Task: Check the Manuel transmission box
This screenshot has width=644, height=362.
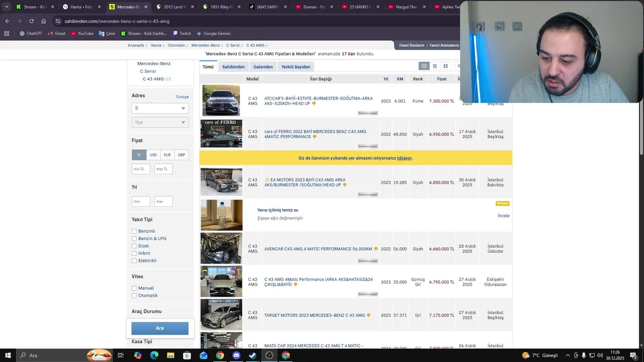Action: pos(134,288)
